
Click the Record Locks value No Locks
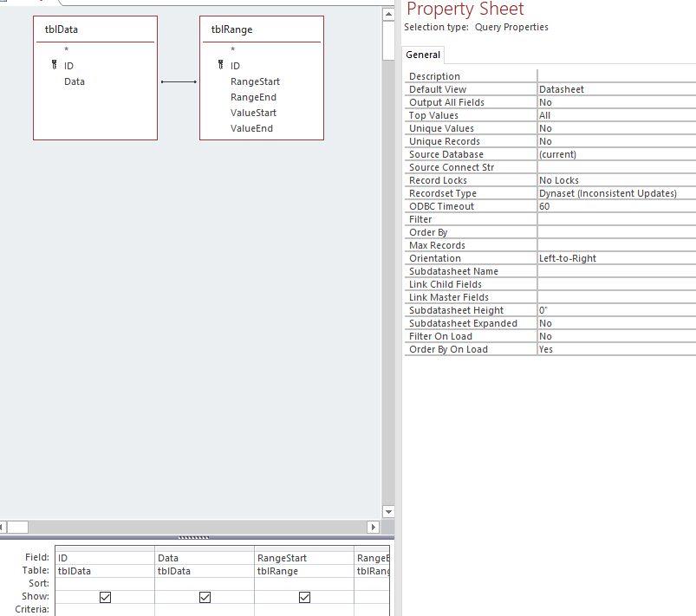tap(616, 180)
